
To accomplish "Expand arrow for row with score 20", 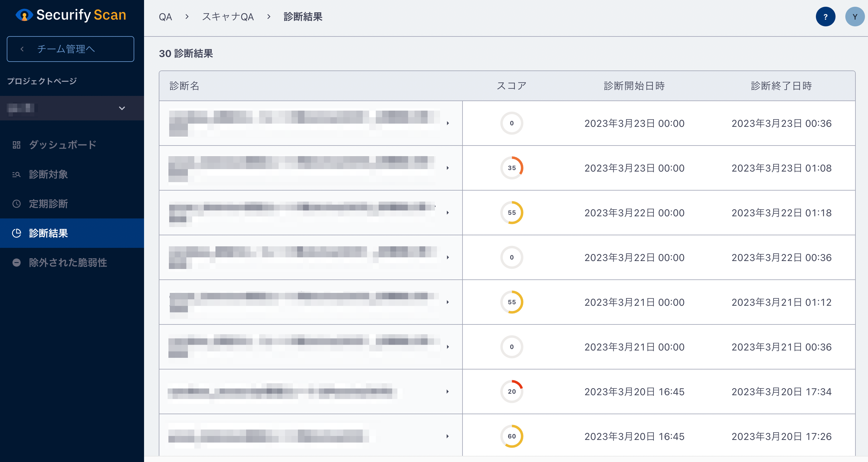I will point(447,392).
